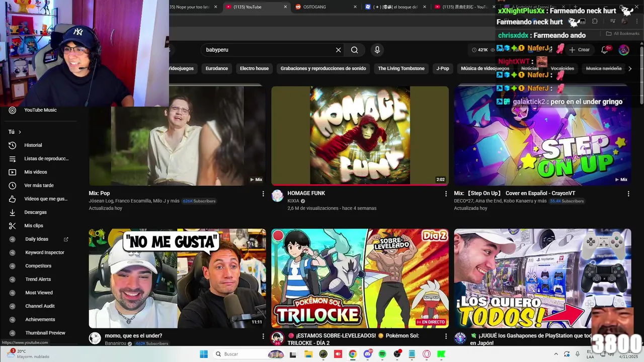This screenshot has height=362, width=644.
Task: Open the Windows Start menu
Action: click(x=204, y=354)
